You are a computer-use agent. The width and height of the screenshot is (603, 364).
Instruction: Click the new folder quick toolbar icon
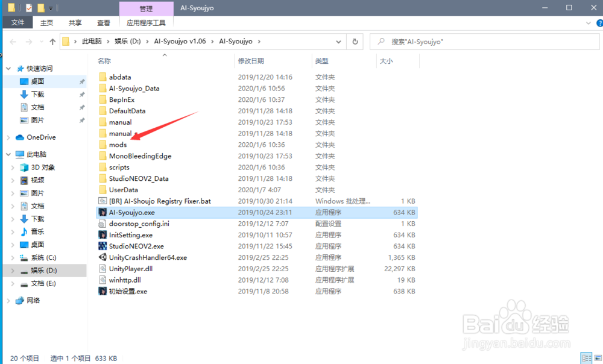(41, 8)
